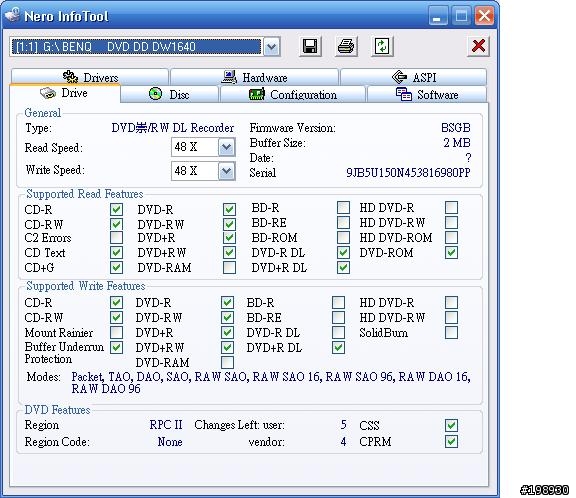Toggle BD-RE write checkbox

(x=338, y=317)
